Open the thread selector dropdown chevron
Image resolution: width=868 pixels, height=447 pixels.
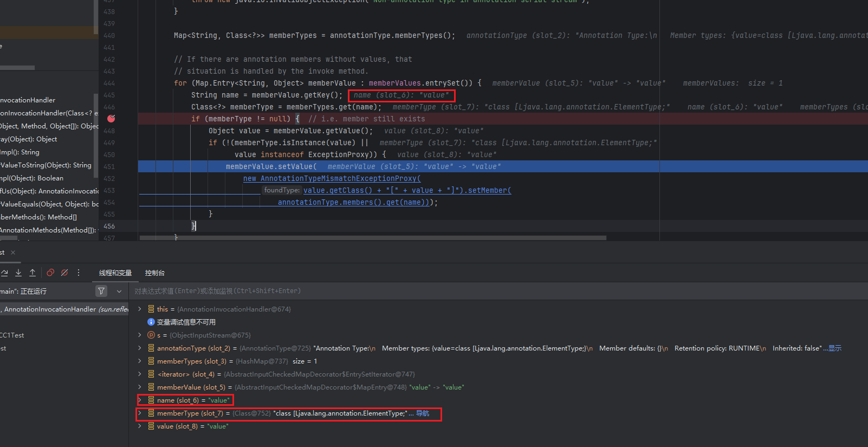119,291
